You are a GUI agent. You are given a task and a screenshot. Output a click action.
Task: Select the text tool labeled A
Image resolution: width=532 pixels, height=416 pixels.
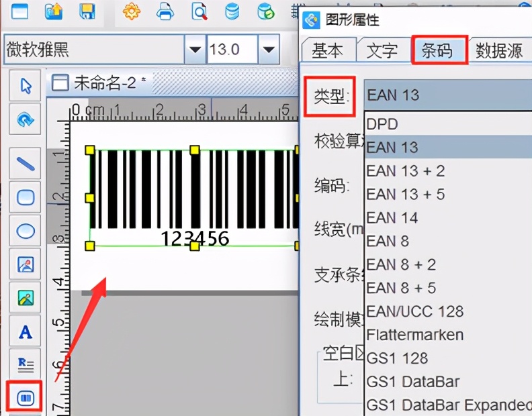tap(26, 331)
